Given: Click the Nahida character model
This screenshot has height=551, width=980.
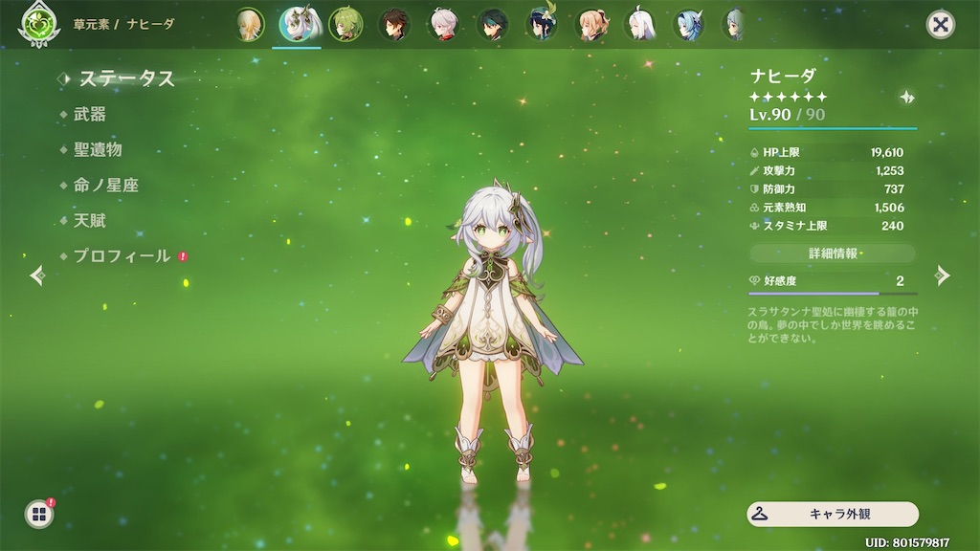Looking at the screenshot, I should click(494, 331).
